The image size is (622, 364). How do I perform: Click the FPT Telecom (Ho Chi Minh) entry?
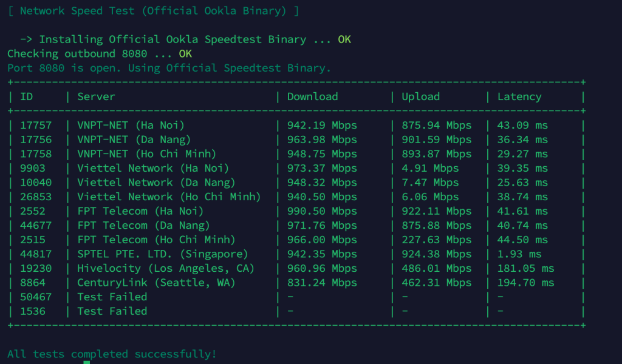tap(156, 240)
